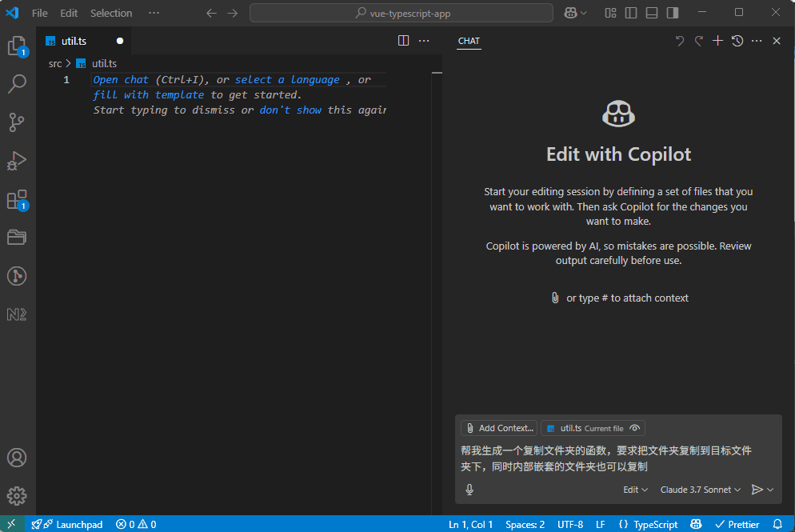
Task: Open the Git graph activity bar icon
Action: 18,276
